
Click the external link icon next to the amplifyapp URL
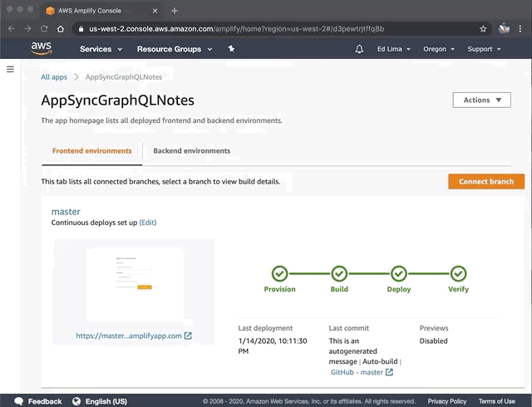(x=188, y=336)
